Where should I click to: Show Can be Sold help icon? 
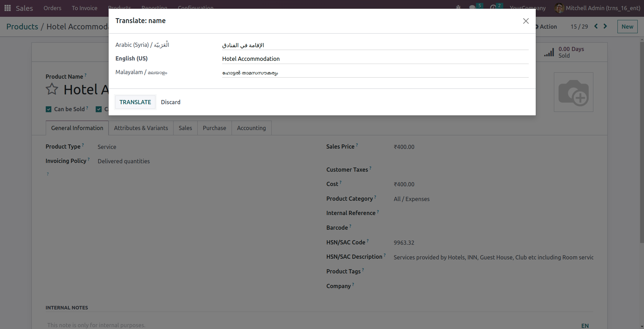point(87,107)
